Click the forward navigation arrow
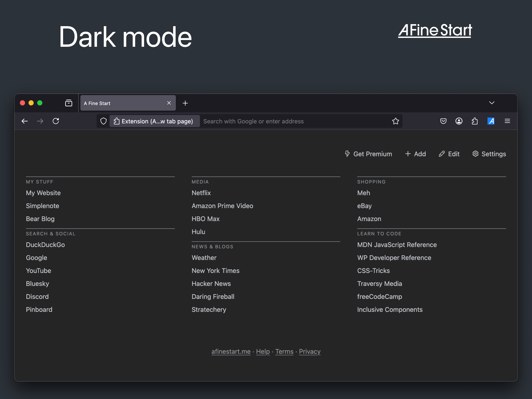 [40, 121]
